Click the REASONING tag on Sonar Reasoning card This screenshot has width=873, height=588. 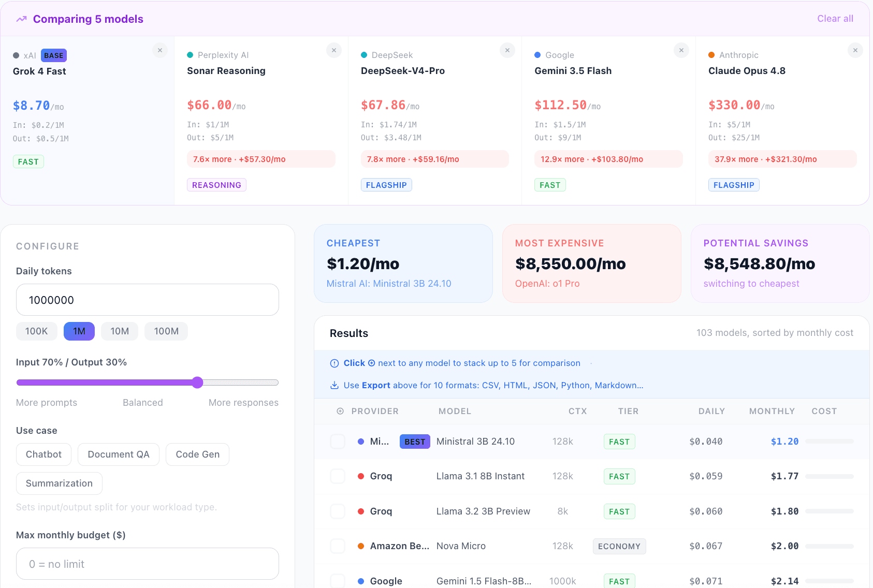(x=216, y=185)
